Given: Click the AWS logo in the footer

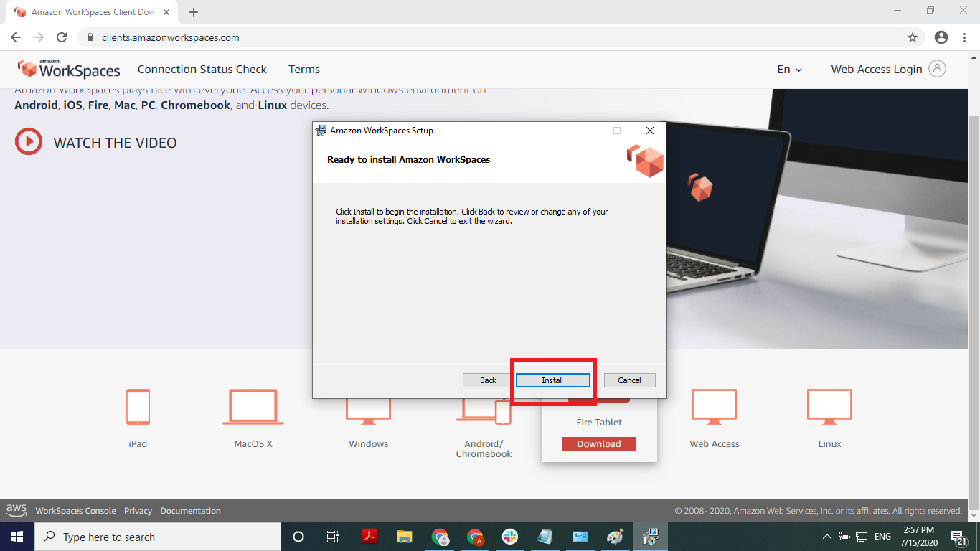Looking at the screenshot, I should [x=17, y=510].
